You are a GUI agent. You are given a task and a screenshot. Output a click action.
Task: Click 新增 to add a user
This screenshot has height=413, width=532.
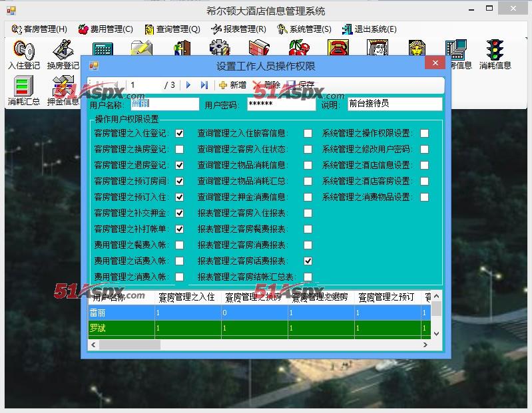click(x=233, y=85)
